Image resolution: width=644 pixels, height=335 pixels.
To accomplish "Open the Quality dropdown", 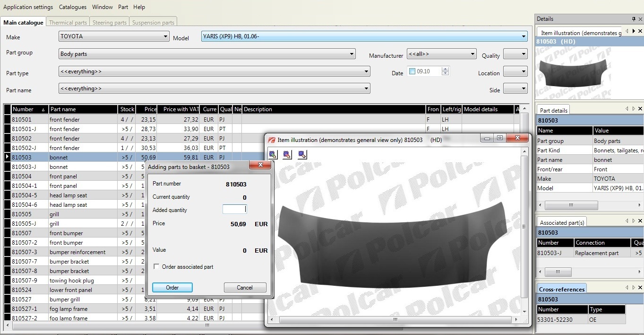I will pos(523,54).
